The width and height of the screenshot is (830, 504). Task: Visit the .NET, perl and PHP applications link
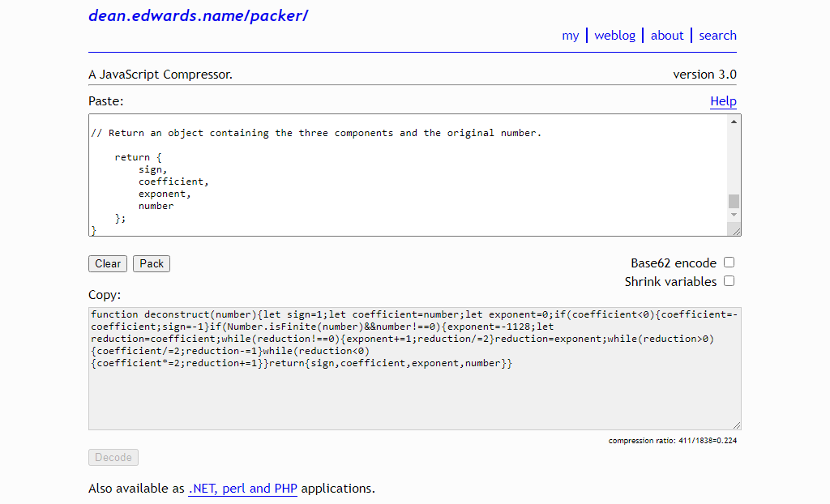coord(242,488)
